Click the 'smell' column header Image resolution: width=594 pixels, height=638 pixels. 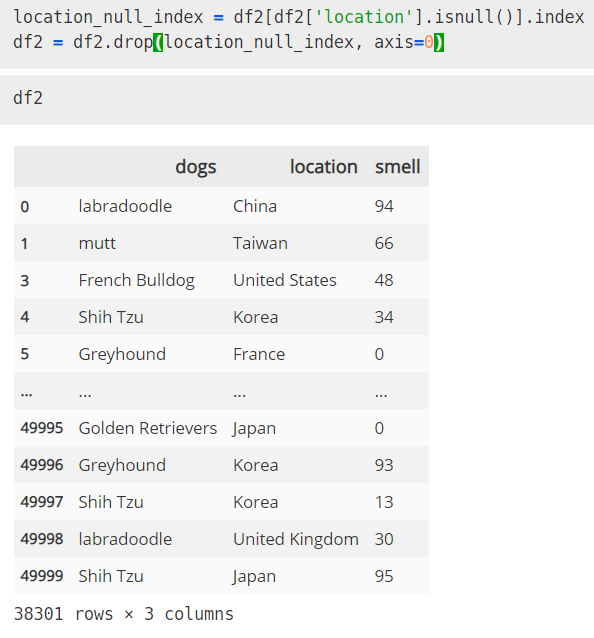tap(397, 166)
